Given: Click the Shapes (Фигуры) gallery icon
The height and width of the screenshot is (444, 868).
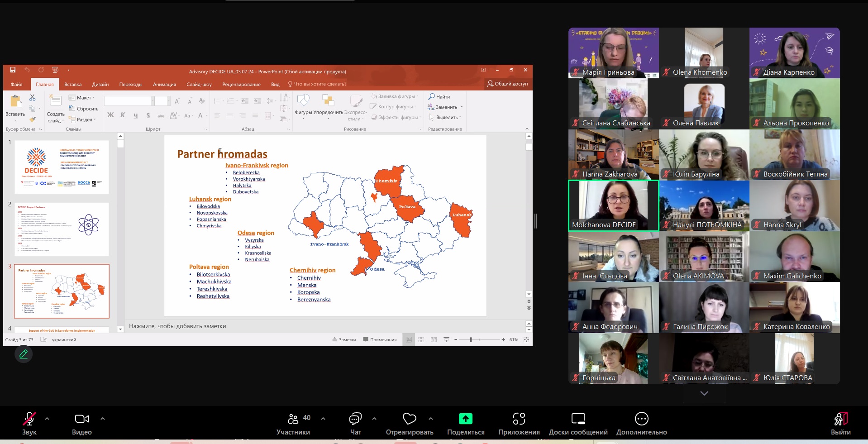Looking at the screenshot, I should click(303, 100).
